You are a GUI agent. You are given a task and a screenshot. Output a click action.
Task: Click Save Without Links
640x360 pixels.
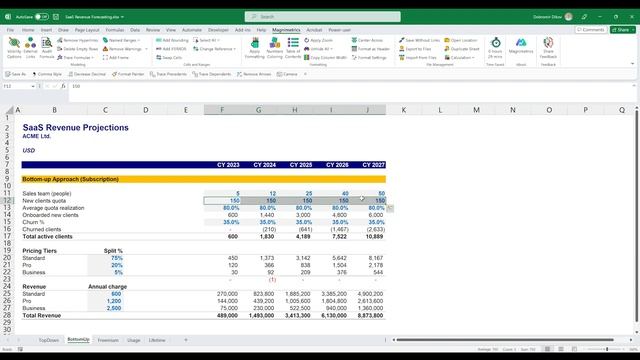420,40
